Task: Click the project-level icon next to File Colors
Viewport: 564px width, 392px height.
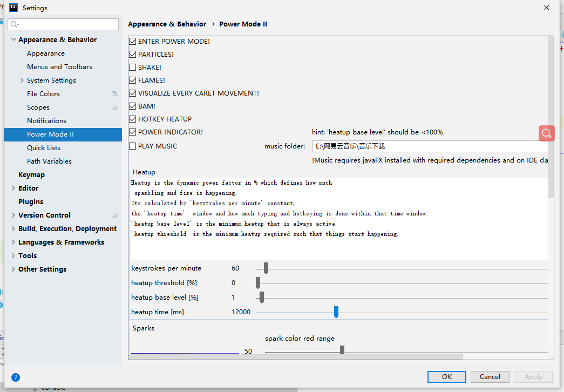Action: tap(114, 93)
